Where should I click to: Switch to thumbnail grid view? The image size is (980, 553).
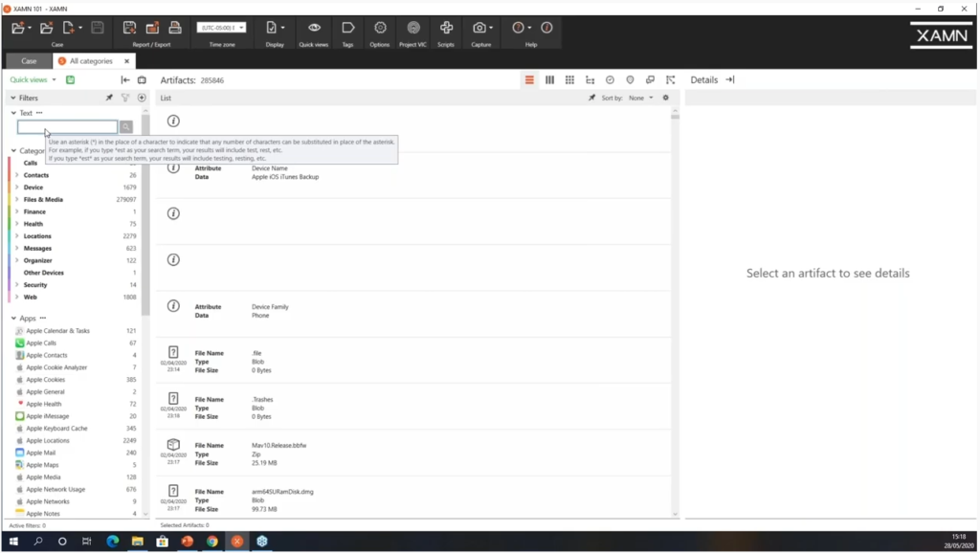click(570, 80)
